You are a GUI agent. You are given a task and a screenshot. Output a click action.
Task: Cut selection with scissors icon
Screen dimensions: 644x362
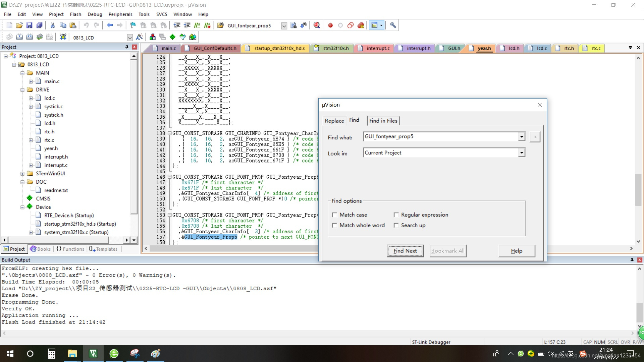pyautogui.click(x=53, y=25)
